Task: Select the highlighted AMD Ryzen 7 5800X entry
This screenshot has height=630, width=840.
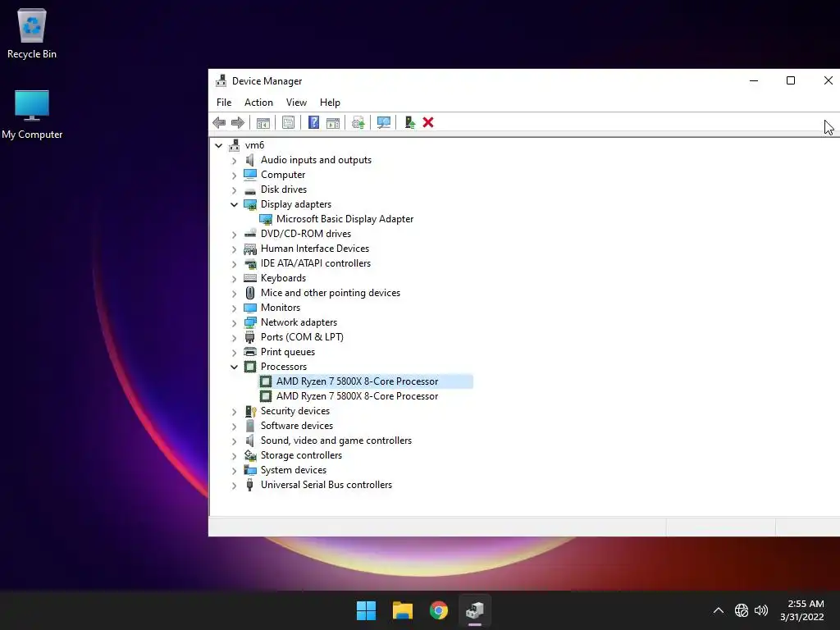Action: click(357, 381)
